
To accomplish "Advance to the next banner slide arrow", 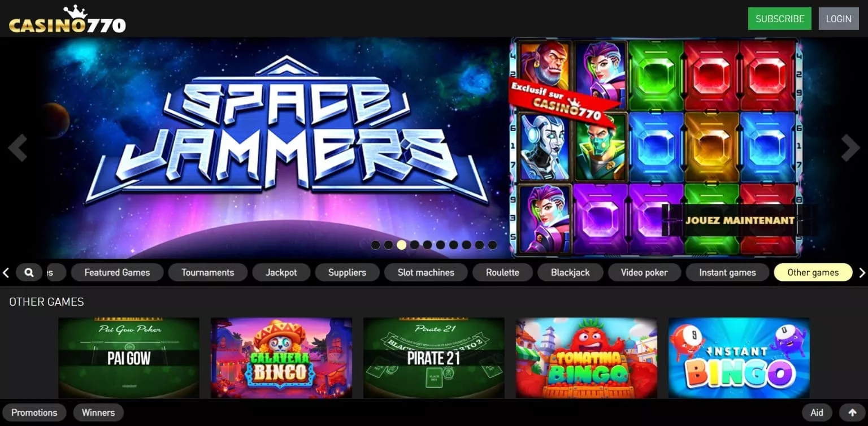I will point(850,148).
